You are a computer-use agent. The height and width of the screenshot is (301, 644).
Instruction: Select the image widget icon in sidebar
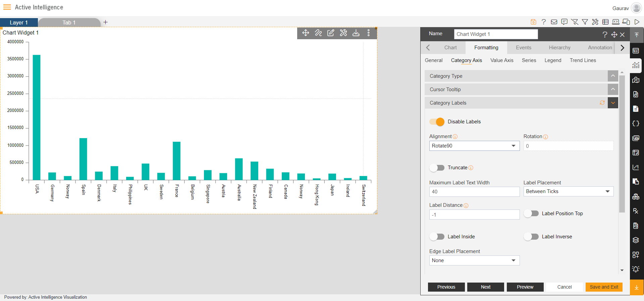point(636,138)
